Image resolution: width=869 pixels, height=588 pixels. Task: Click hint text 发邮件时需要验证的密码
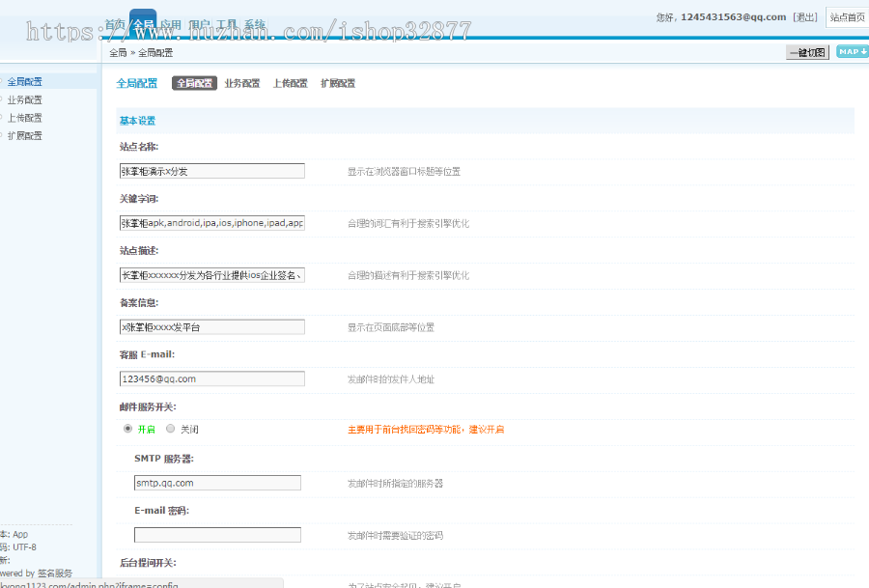point(395,535)
